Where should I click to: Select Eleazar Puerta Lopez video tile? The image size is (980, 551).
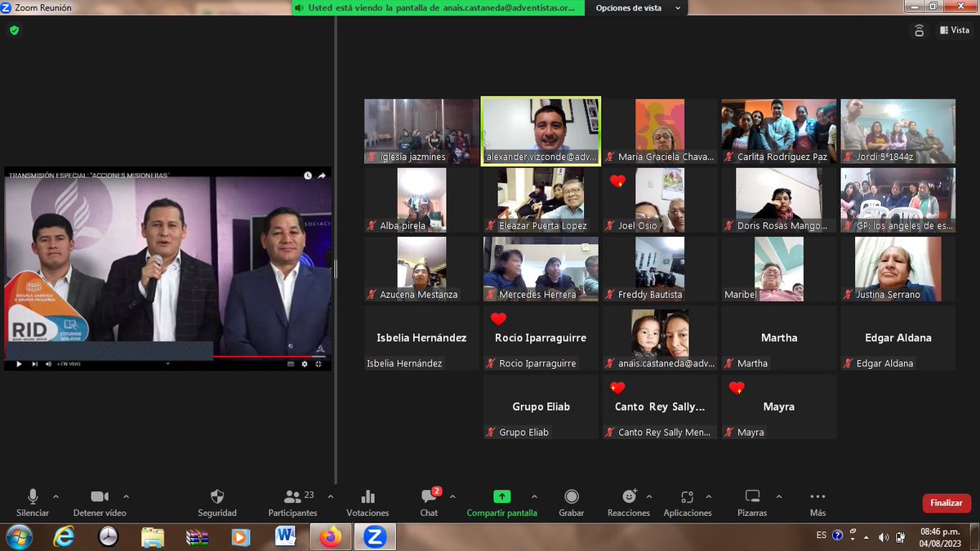[541, 200]
